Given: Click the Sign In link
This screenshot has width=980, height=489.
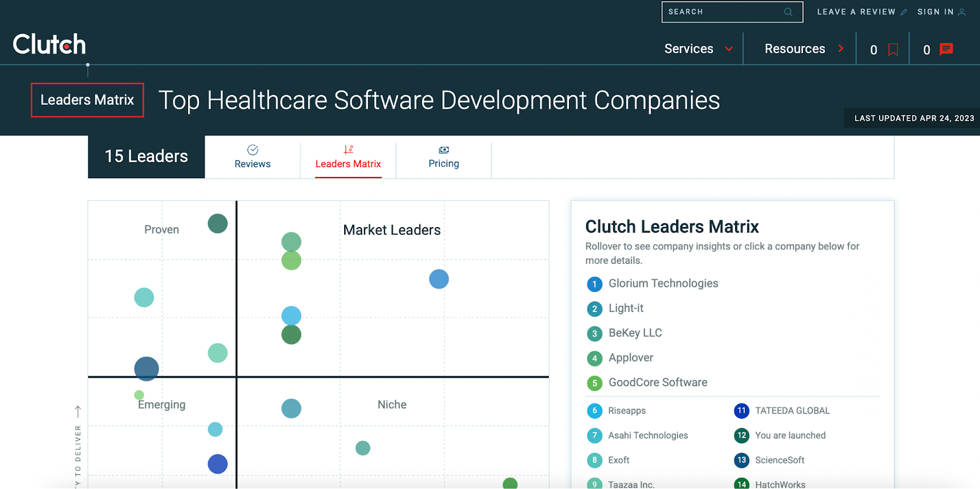Looking at the screenshot, I should (x=935, y=12).
